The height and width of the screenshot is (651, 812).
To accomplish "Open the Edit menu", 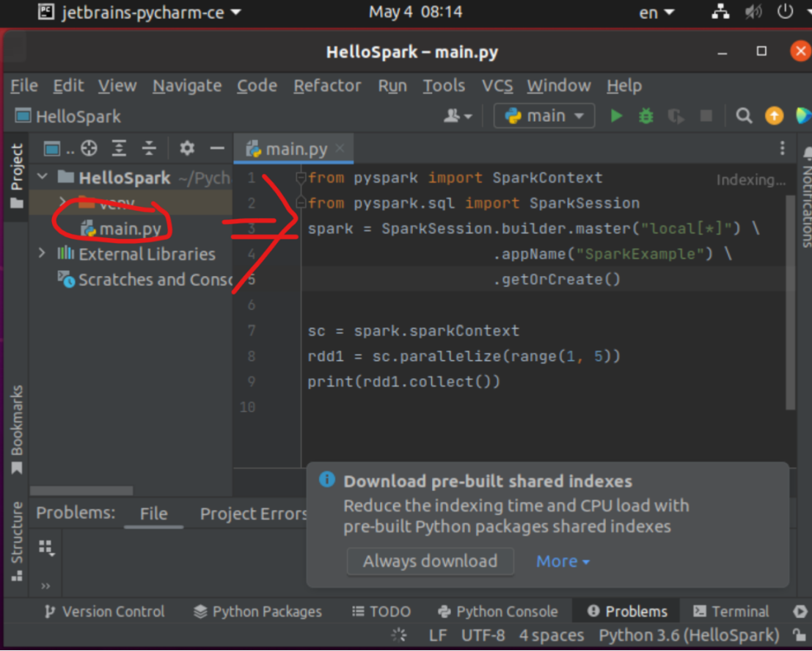I will click(68, 86).
